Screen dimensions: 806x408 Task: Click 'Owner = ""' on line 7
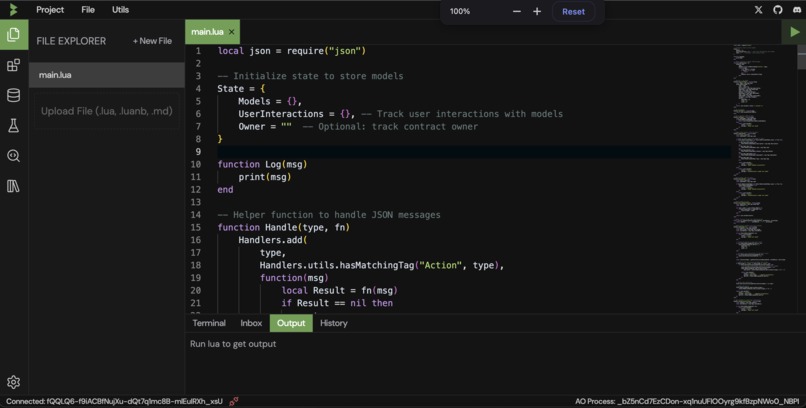tap(265, 126)
